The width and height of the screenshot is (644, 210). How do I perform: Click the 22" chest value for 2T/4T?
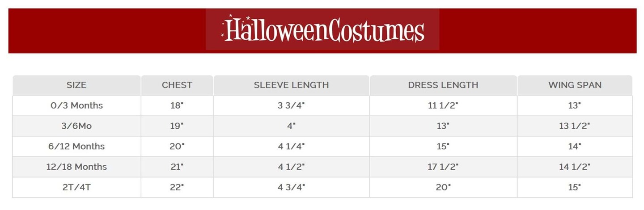coord(177,187)
